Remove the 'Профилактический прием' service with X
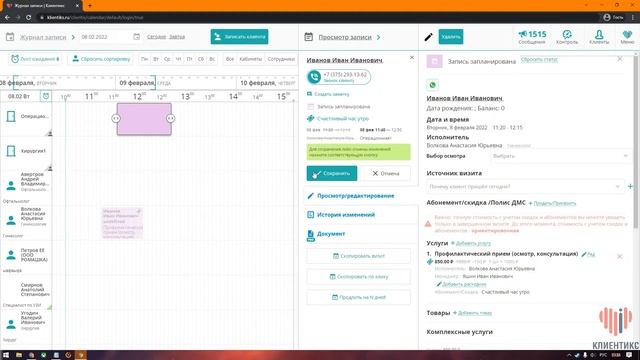 (620, 256)
